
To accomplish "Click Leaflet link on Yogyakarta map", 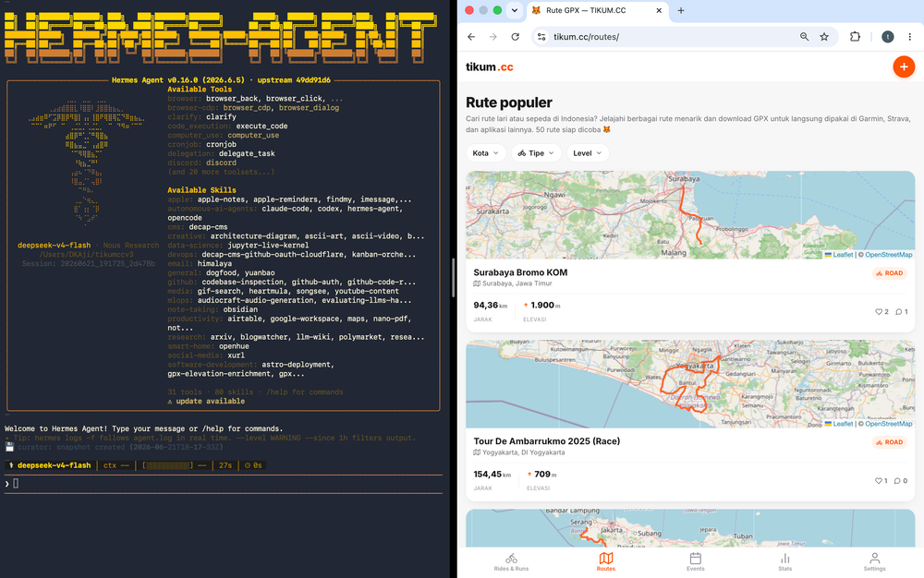I will coord(839,424).
